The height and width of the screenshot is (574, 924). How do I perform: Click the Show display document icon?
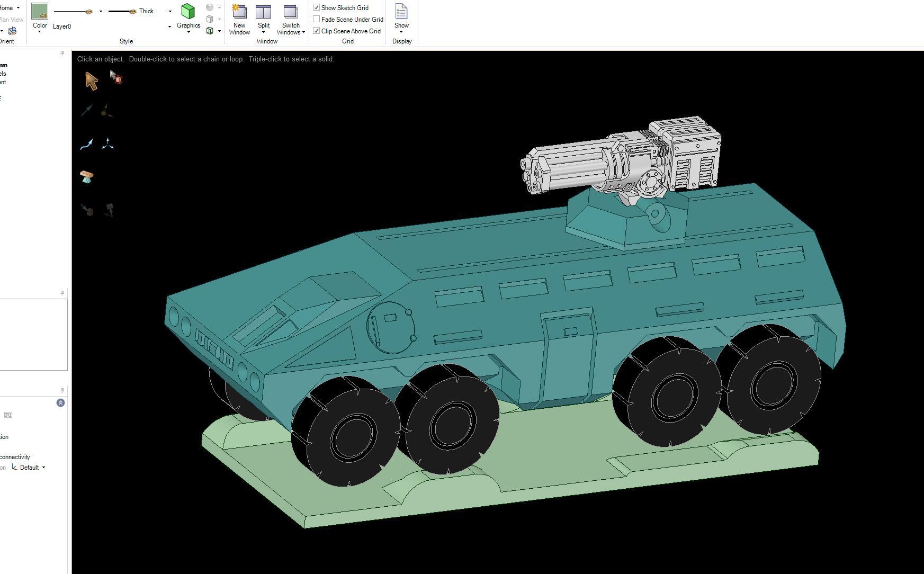point(401,12)
